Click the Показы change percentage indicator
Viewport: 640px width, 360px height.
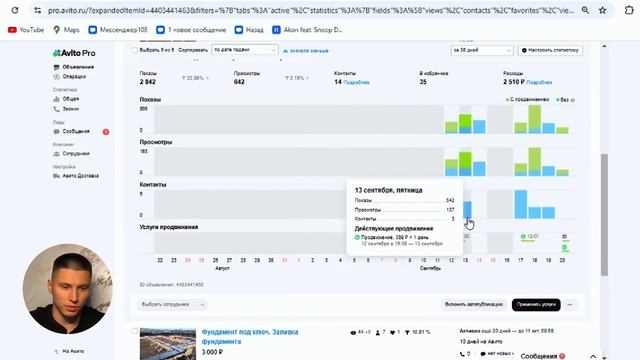pos(195,78)
